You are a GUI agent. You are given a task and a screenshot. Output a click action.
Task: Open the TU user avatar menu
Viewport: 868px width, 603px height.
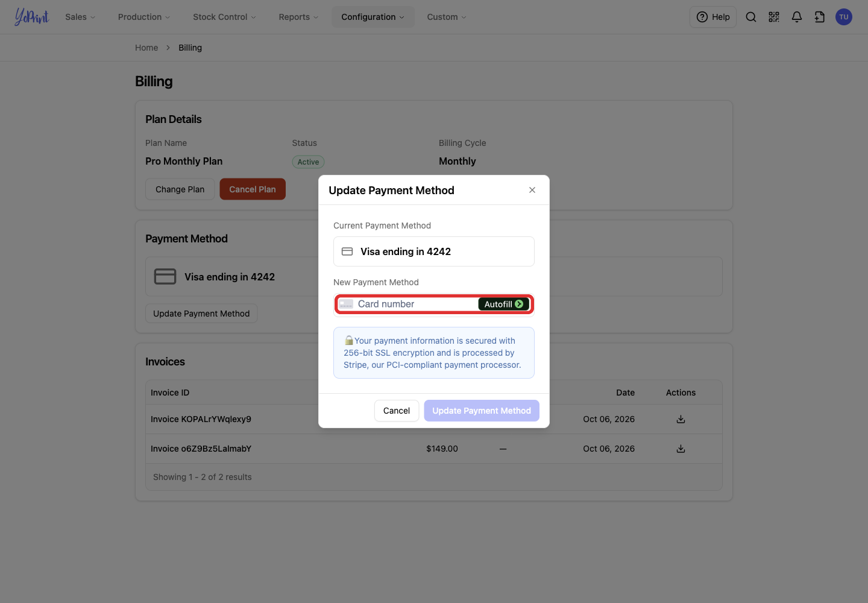[x=844, y=17]
